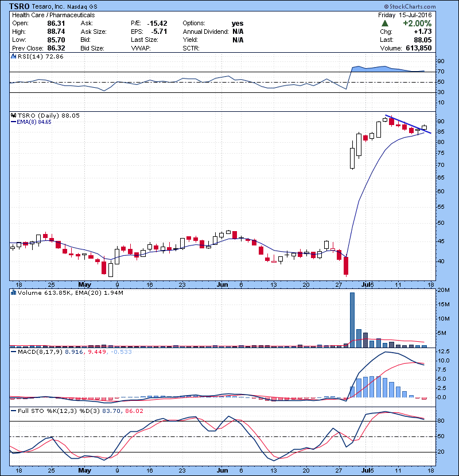Click the tallest volume spike bar
This screenshot has height=476, width=459.
click(x=352, y=319)
